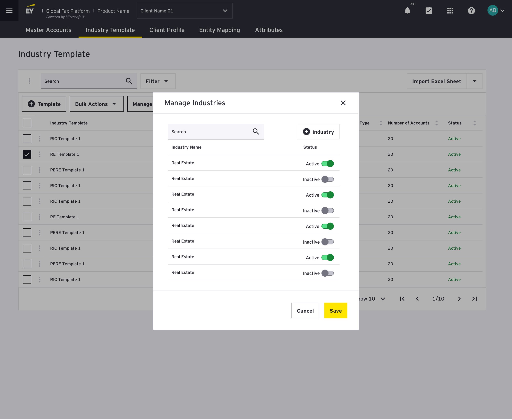Open row menu for second RE Template 1
The height and width of the screenshot is (420, 512).
point(40,217)
